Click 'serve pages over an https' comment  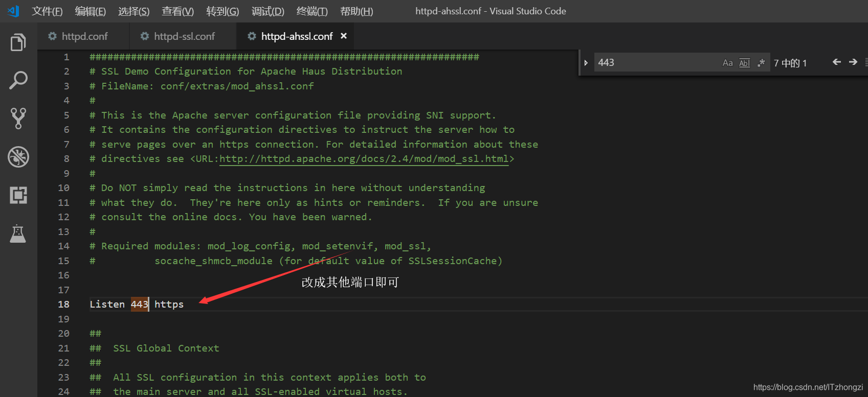pos(314,145)
